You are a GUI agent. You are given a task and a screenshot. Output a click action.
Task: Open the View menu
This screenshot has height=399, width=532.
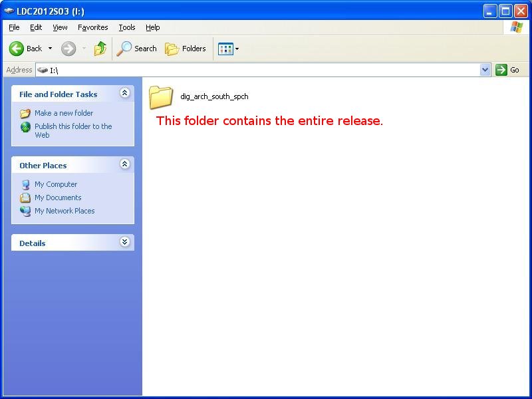point(60,27)
